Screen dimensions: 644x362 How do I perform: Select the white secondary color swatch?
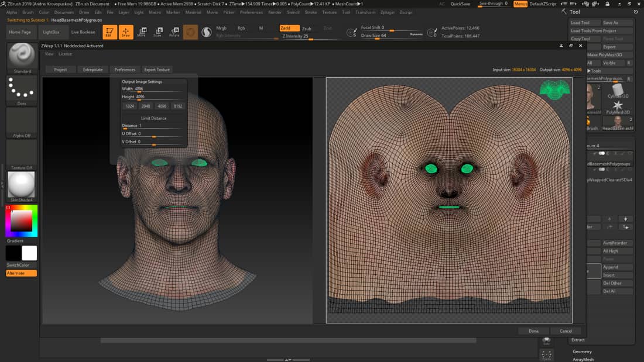29,253
